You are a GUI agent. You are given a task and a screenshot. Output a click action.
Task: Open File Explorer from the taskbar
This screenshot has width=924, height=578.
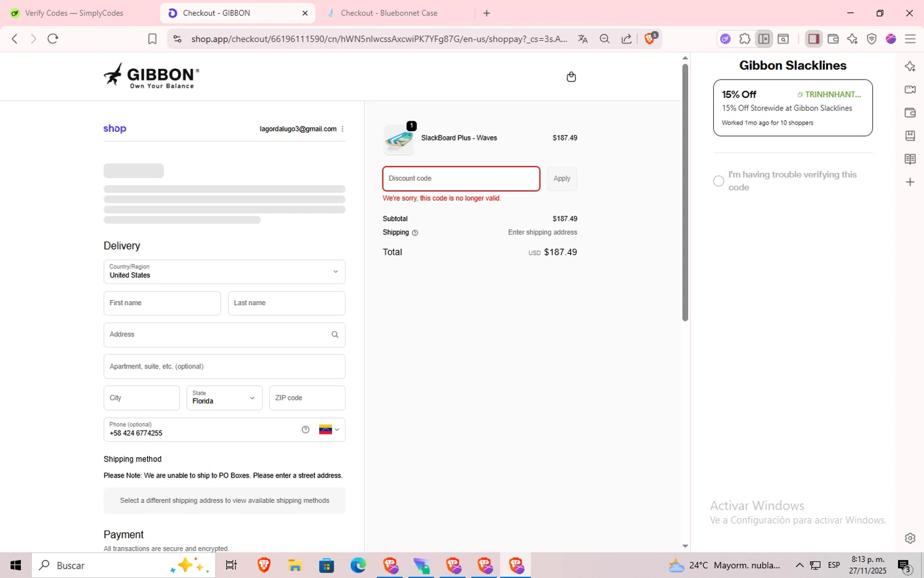(294, 565)
